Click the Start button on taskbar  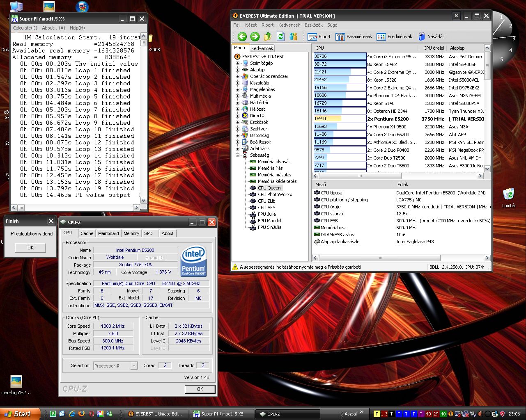(20, 414)
